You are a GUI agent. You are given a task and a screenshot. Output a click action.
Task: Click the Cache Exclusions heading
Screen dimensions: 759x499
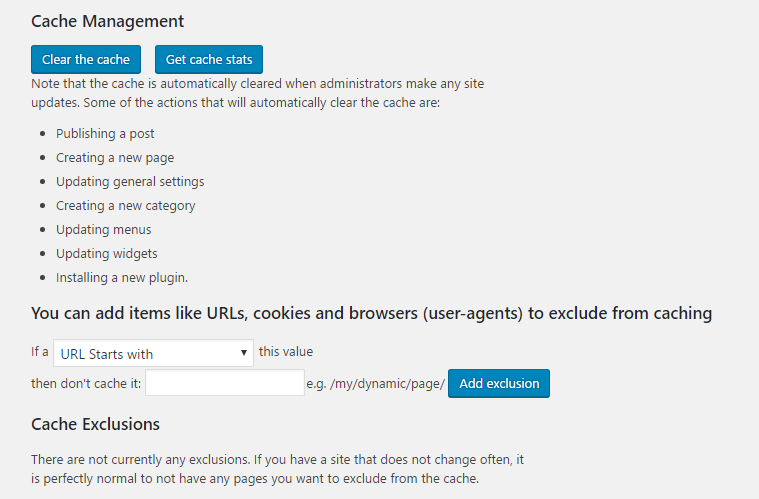pyautogui.click(x=95, y=424)
